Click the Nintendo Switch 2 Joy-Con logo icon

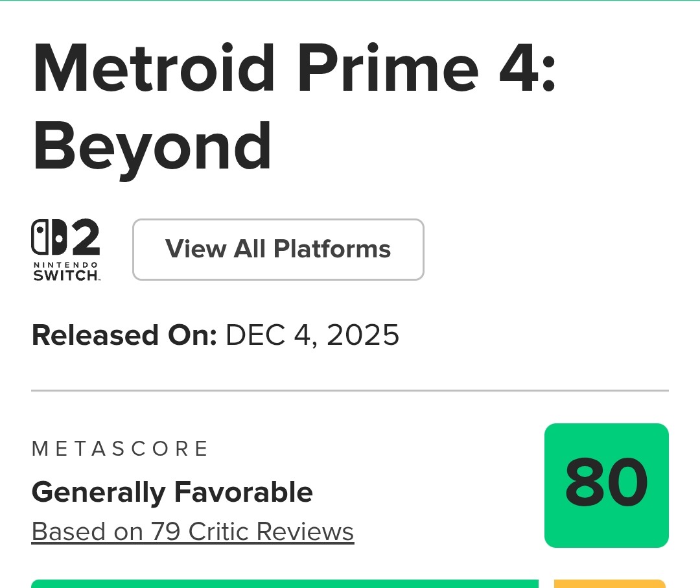pyautogui.click(x=50, y=238)
